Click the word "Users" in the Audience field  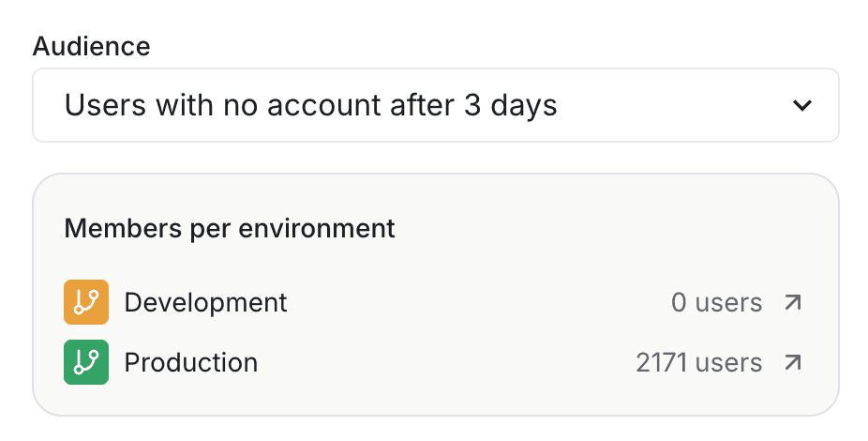click(x=106, y=105)
